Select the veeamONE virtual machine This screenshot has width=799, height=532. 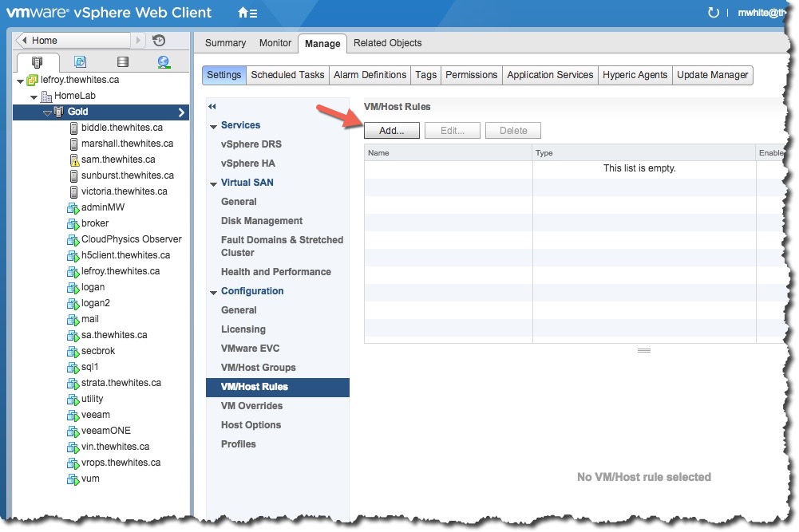105,431
